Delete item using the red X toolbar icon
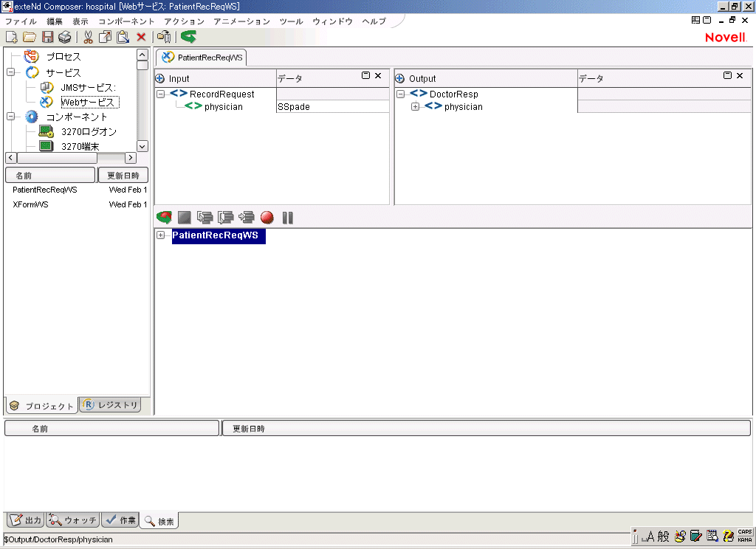Image resolution: width=756 pixels, height=549 pixels. pyautogui.click(x=142, y=37)
